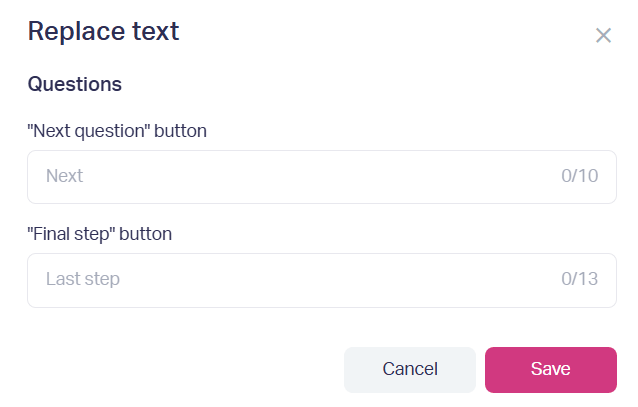Image resolution: width=638 pixels, height=407 pixels.
Task: Click the Last step placeholder text
Action: coord(83,279)
